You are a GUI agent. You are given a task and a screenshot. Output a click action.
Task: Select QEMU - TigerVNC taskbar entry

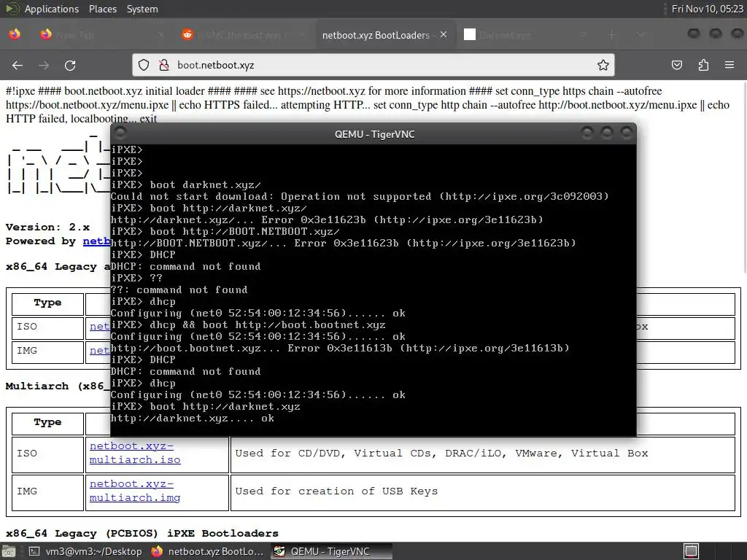tap(332, 551)
